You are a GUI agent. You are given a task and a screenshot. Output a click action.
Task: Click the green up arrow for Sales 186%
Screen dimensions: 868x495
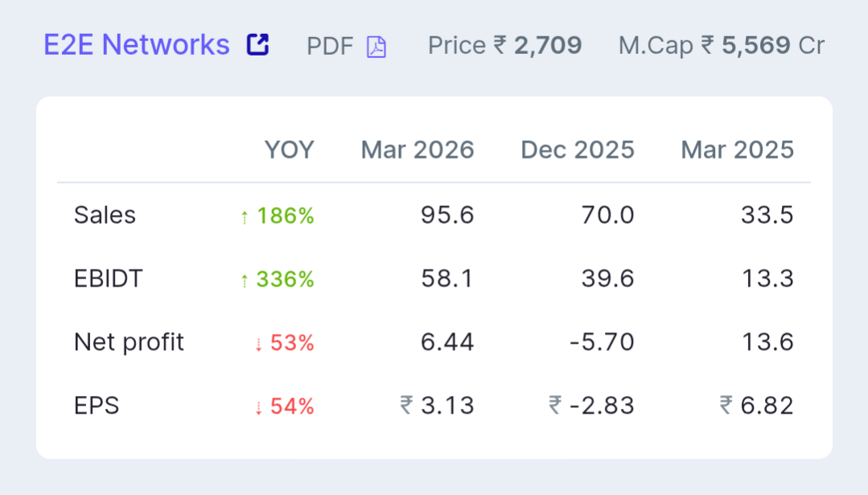(x=245, y=217)
